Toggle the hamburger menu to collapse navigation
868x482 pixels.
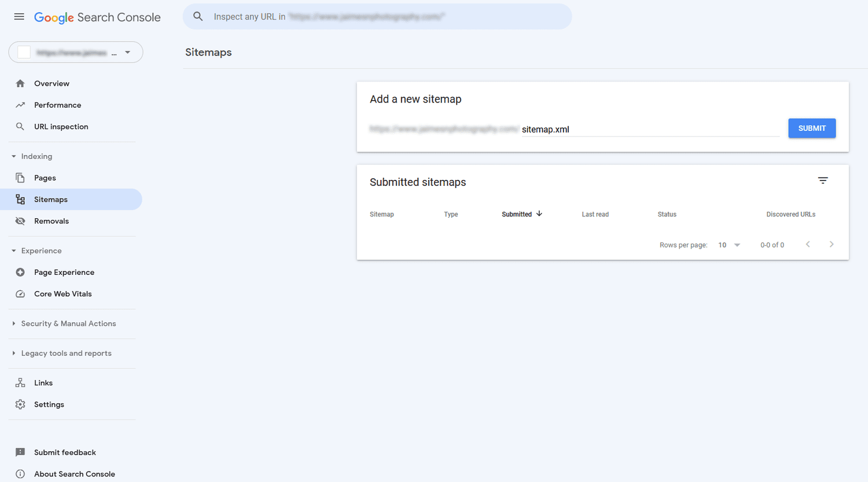[19, 16]
